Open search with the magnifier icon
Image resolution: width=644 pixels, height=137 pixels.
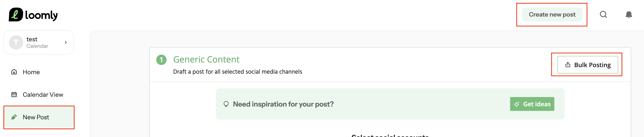tap(603, 14)
